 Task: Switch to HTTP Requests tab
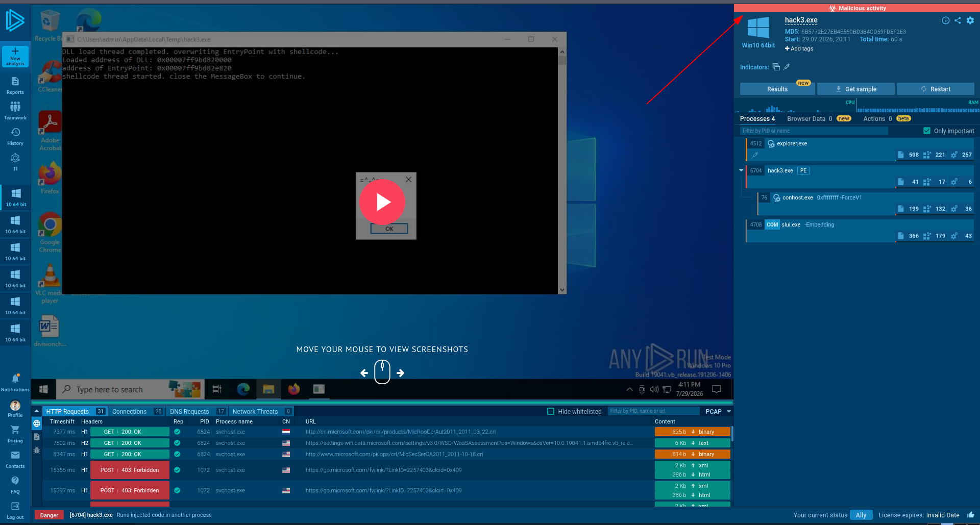[x=76, y=411]
